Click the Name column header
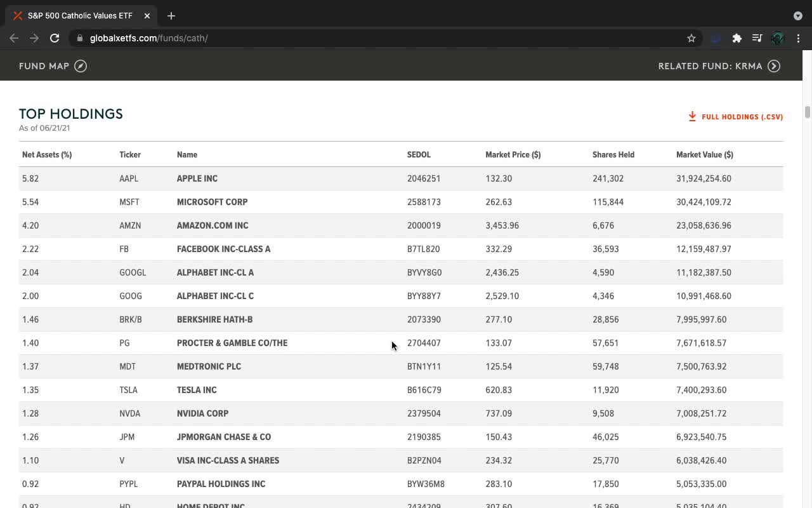 coord(187,154)
